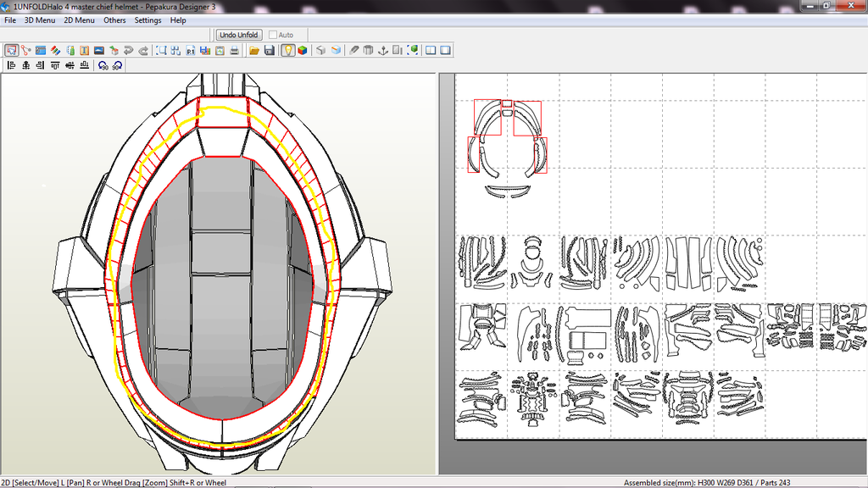
Task: Open the Others menu
Action: (x=114, y=20)
